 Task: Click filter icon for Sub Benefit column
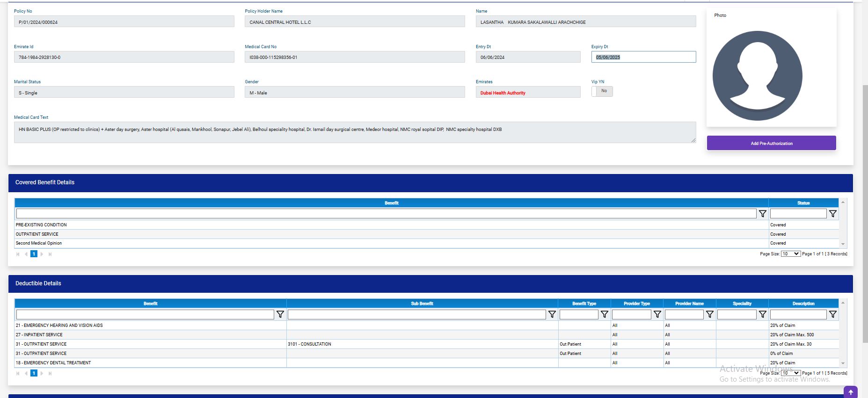[x=552, y=315]
